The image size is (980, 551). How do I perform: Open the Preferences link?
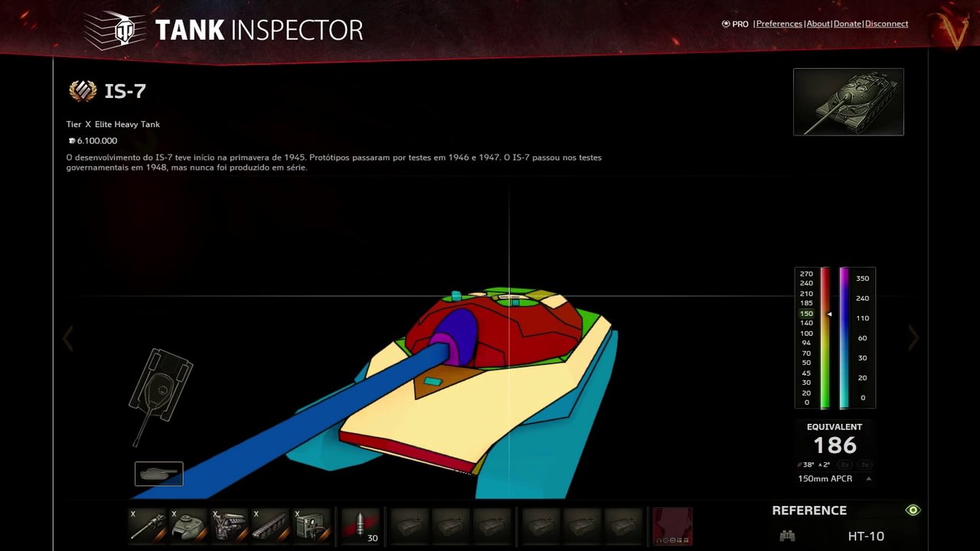[x=779, y=24]
